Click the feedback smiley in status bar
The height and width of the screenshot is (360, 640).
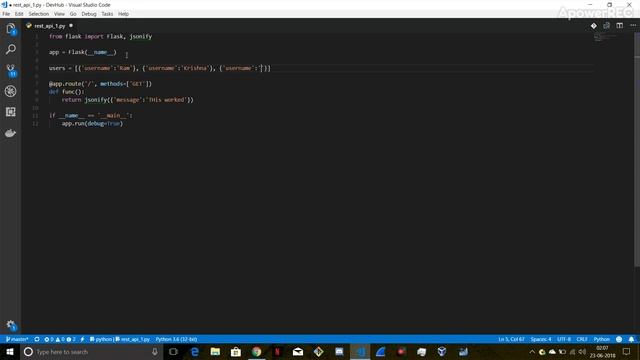pos(619,339)
